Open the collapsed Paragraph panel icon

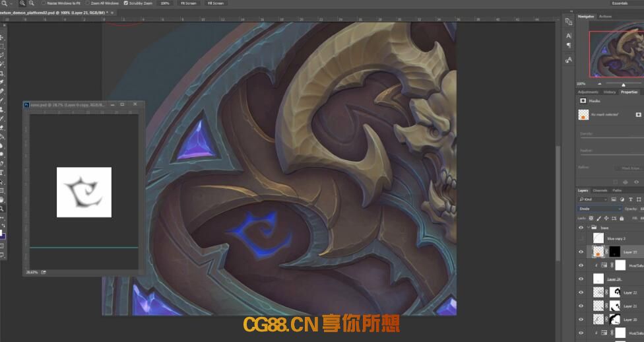[568, 45]
